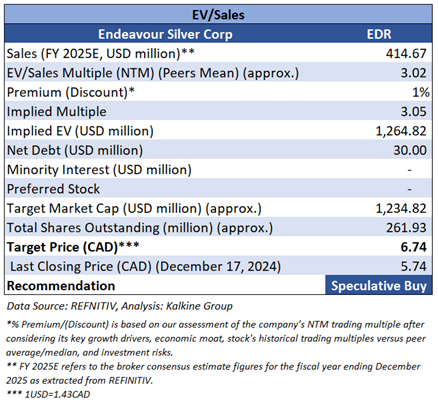This screenshot has width=438, height=403.
Task: Click the Preferred Stock row label
Action: pyautogui.click(x=53, y=189)
